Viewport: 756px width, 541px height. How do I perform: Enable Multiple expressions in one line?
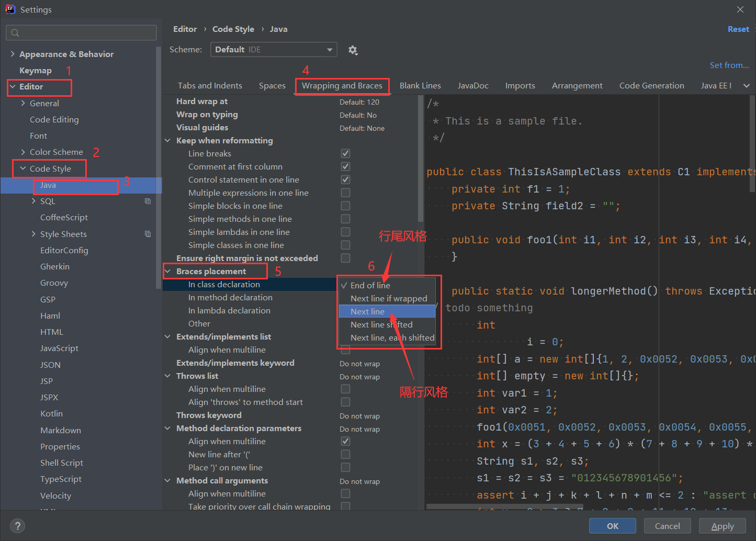tap(345, 193)
